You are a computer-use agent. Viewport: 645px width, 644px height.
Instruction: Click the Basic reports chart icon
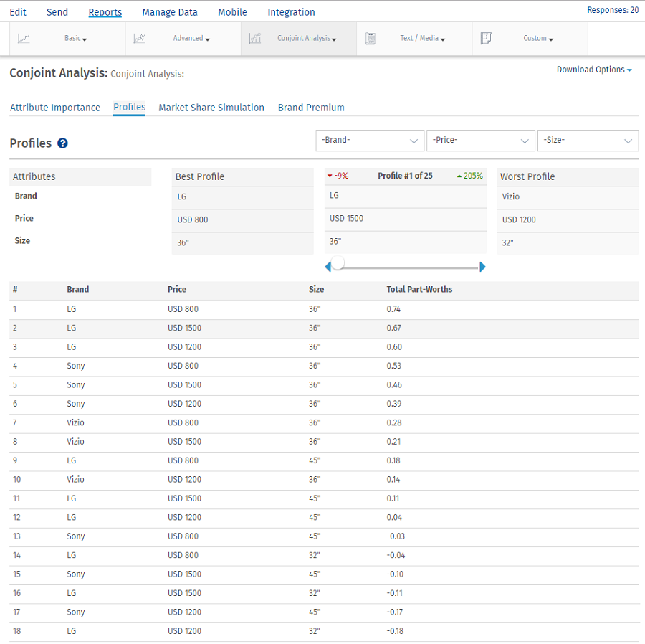pyautogui.click(x=24, y=39)
